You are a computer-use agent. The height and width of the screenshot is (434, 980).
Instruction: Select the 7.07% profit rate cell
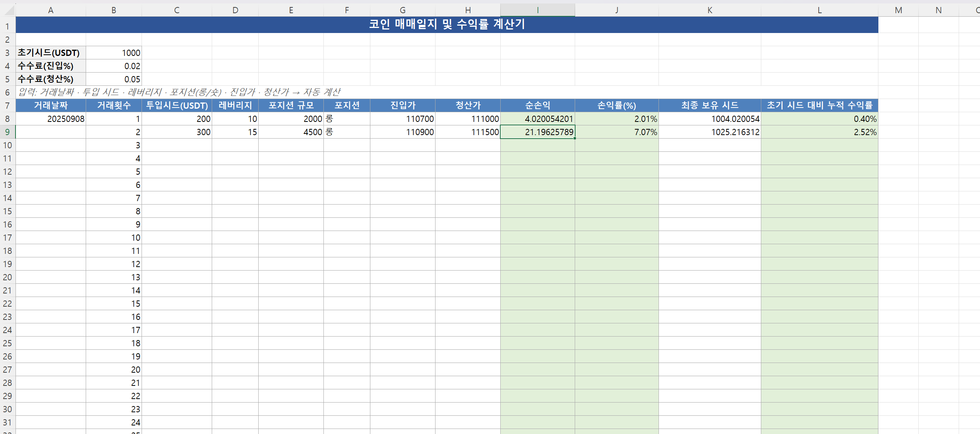(617, 132)
